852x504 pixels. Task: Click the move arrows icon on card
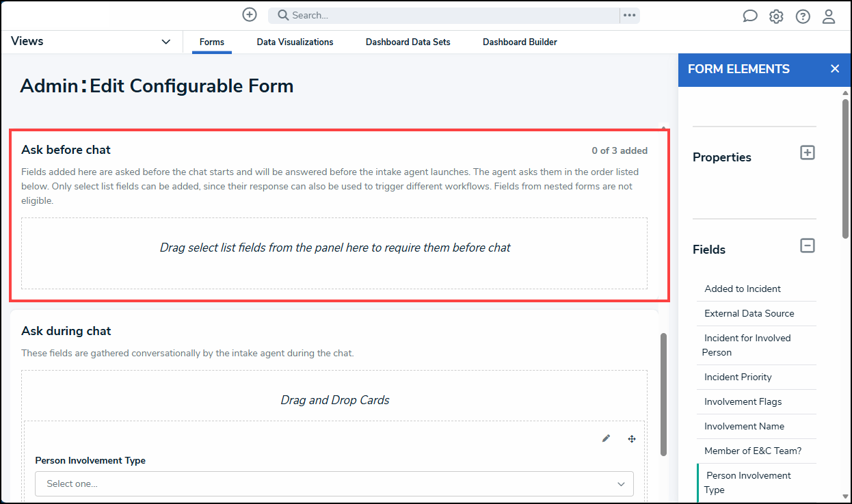pos(632,438)
